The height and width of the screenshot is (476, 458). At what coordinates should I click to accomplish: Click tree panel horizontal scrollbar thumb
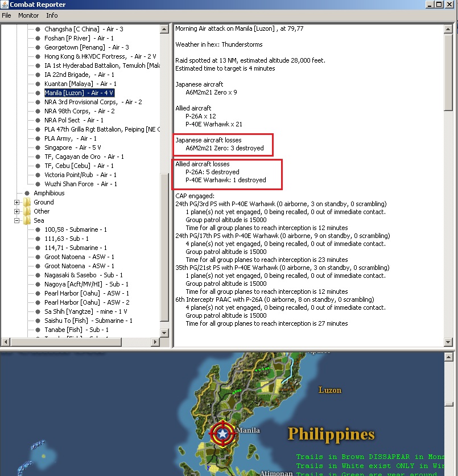coord(65,342)
